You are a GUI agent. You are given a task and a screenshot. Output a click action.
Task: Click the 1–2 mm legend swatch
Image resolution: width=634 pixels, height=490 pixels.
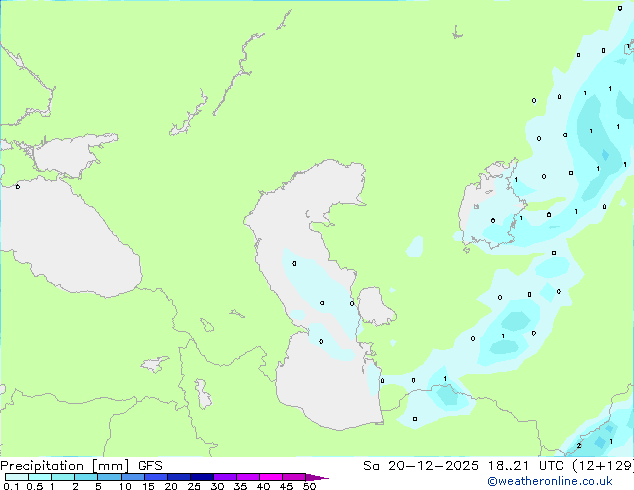(63, 477)
